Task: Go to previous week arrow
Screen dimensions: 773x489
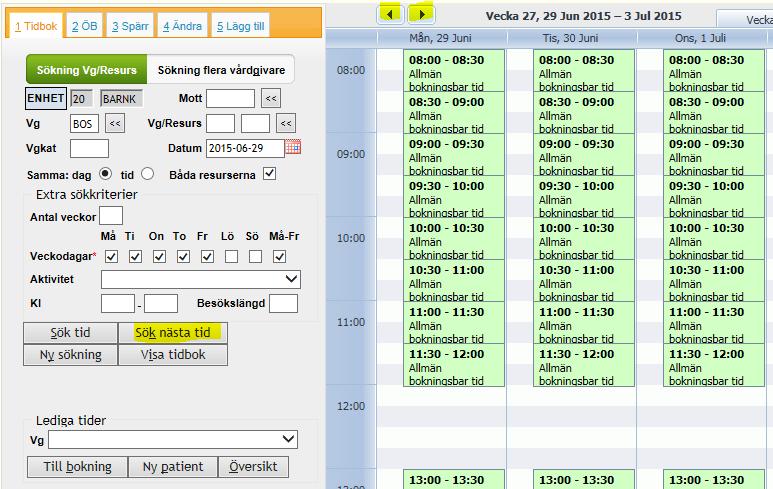Action: point(390,14)
